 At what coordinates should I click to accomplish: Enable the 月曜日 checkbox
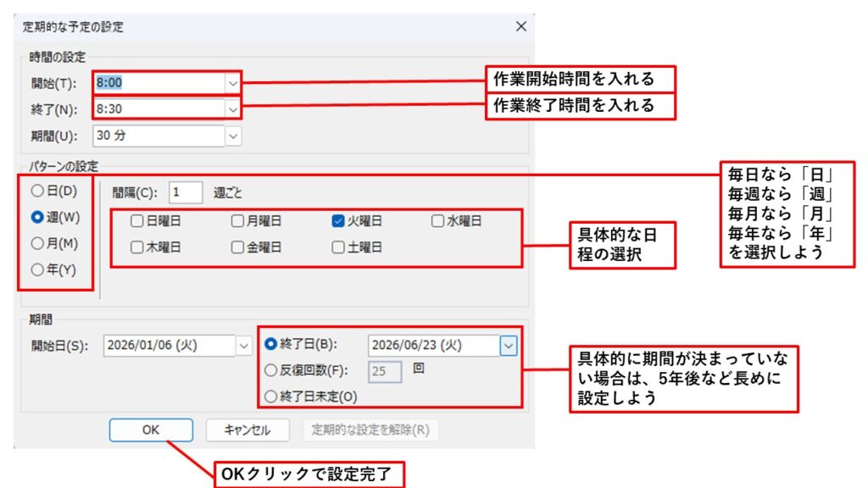click(x=237, y=222)
